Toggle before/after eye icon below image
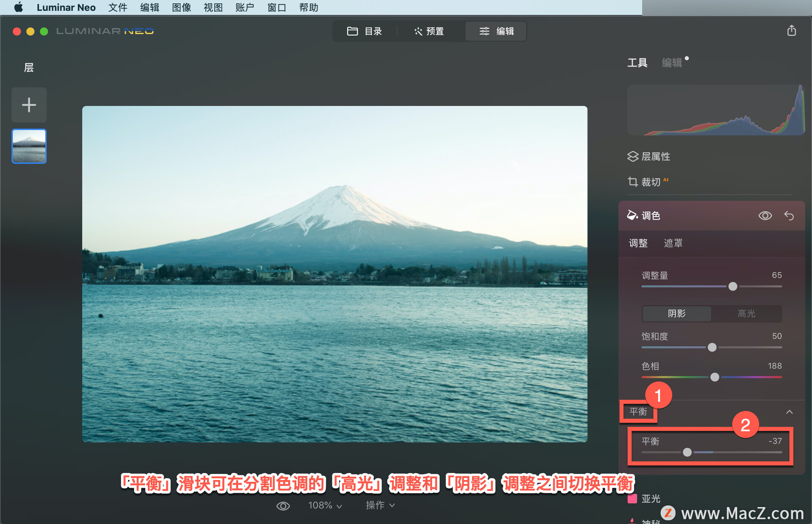Image resolution: width=812 pixels, height=524 pixels. (283, 506)
